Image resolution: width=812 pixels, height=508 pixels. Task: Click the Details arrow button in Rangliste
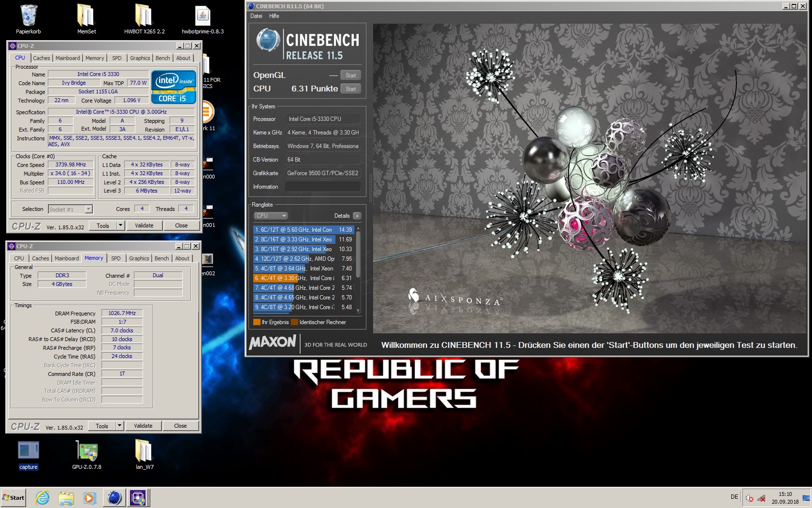coord(357,216)
